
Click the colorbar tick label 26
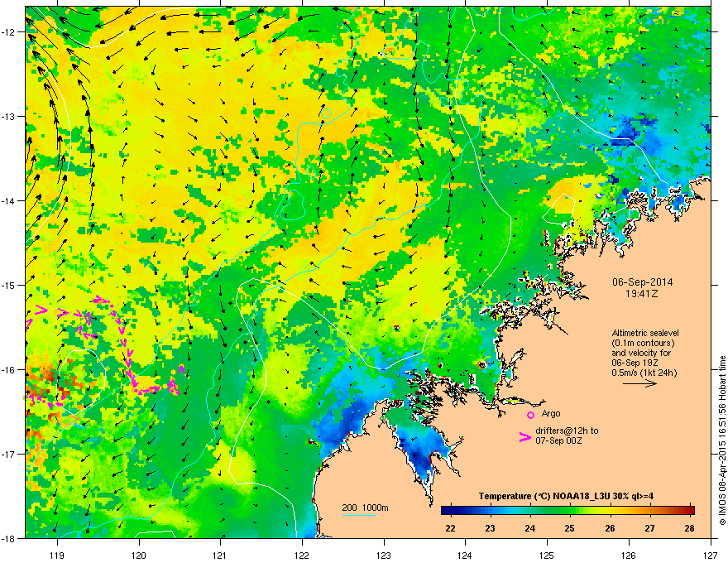click(x=610, y=528)
